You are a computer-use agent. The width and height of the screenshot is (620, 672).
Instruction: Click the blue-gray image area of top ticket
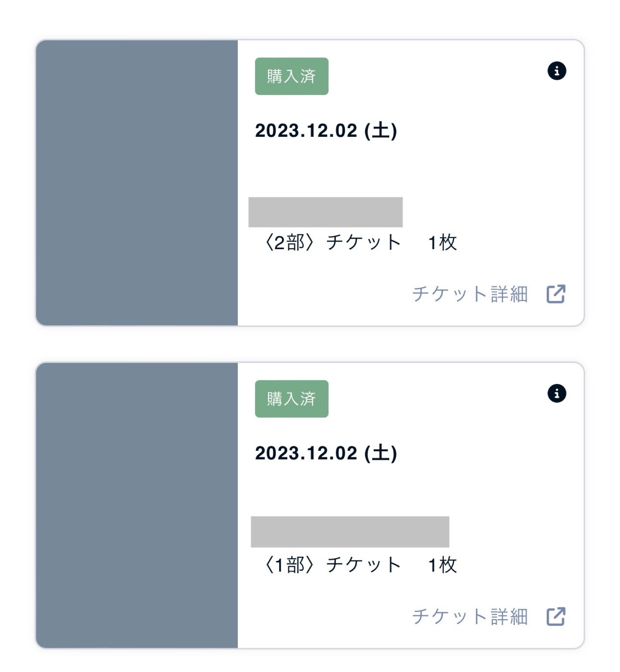point(137,182)
